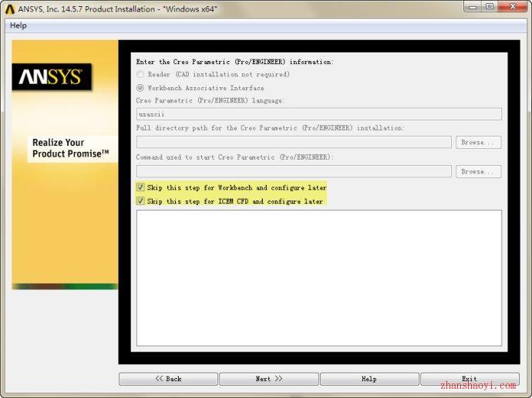This screenshot has height=398, width=532.
Task: Select the Reader (CAD installation not required) radio button
Action: click(x=140, y=74)
